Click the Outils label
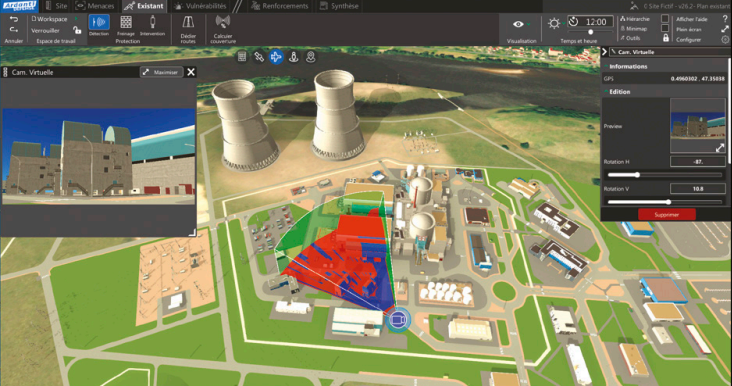 (x=633, y=38)
